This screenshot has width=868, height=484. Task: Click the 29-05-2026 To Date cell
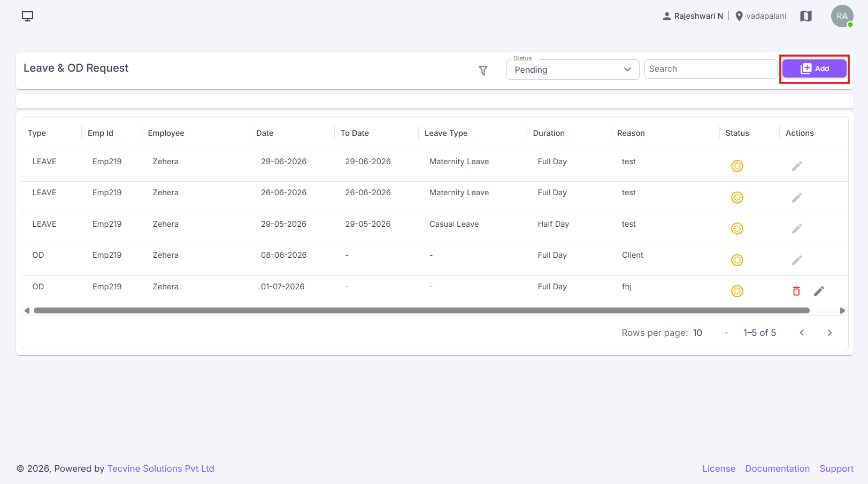pyautogui.click(x=368, y=224)
